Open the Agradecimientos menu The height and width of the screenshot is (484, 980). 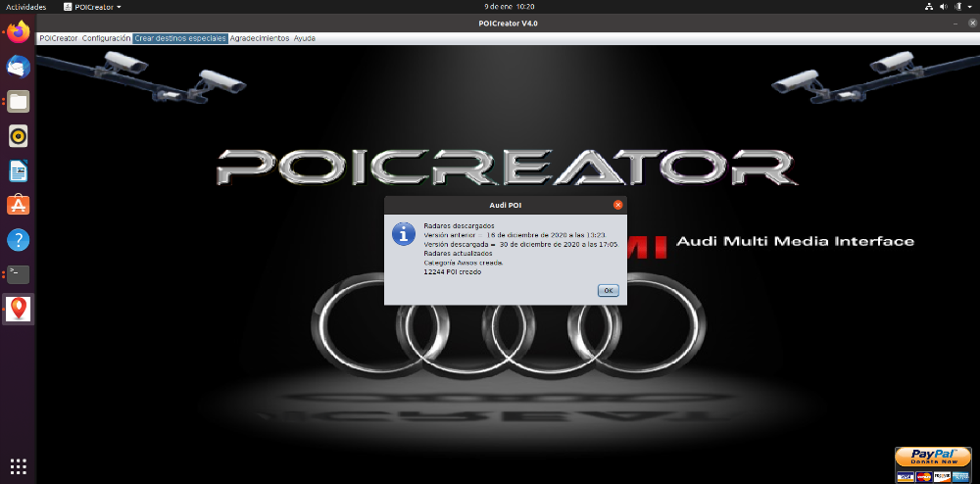[260, 38]
